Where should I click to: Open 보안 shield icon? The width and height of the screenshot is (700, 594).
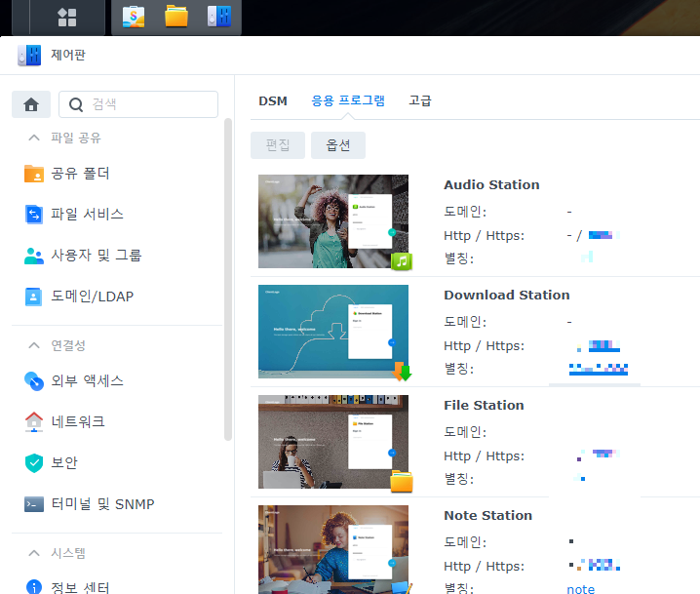click(x=34, y=463)
